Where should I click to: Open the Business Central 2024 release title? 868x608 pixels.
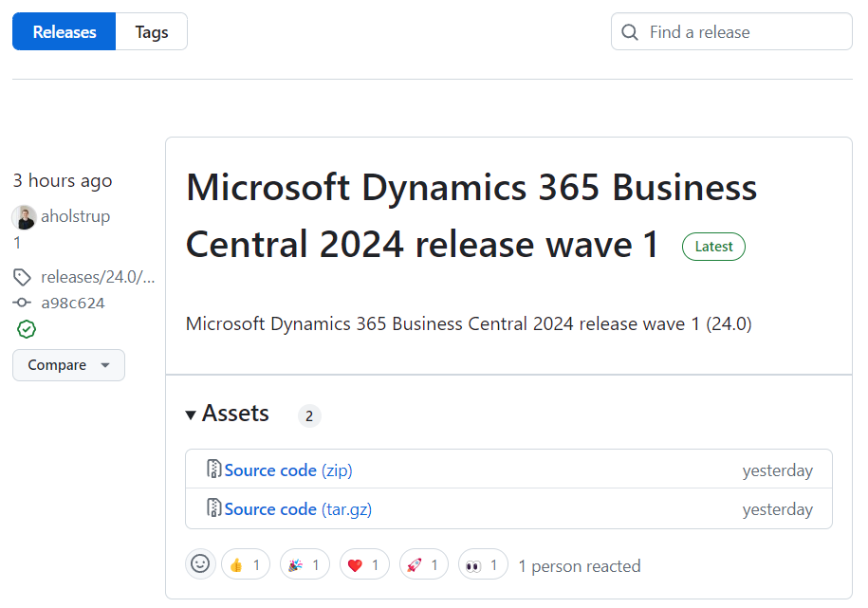coord(471,215)
